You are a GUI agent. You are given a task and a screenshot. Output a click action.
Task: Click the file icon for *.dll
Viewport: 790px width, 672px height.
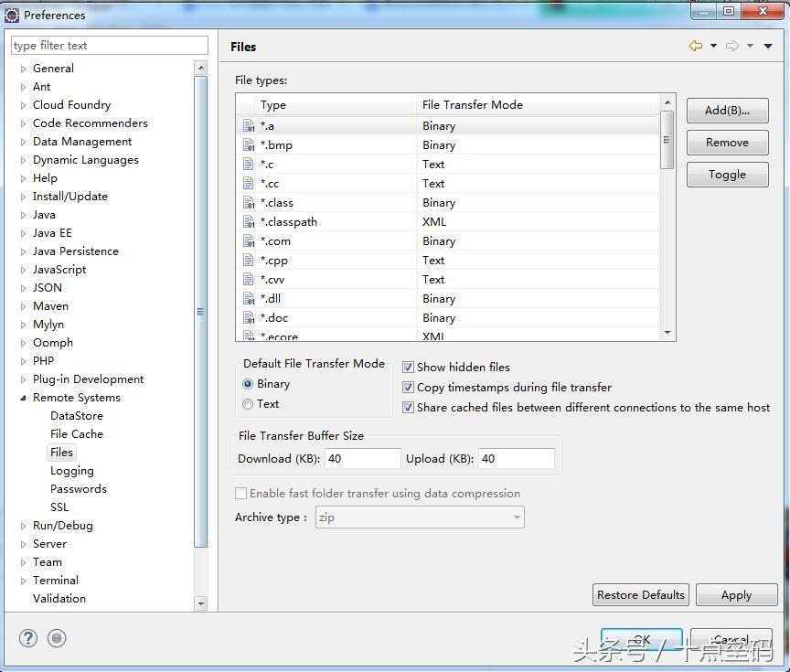(x=249, y=299)
